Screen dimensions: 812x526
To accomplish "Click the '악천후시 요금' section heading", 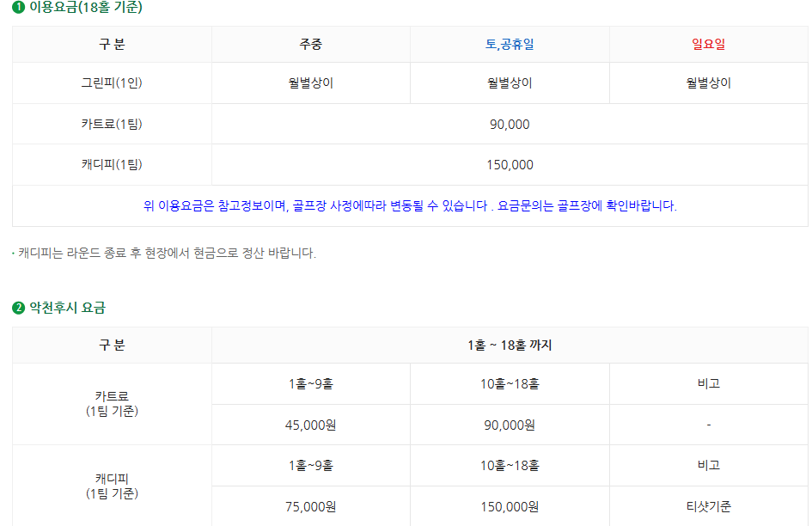I will [67, 308].
